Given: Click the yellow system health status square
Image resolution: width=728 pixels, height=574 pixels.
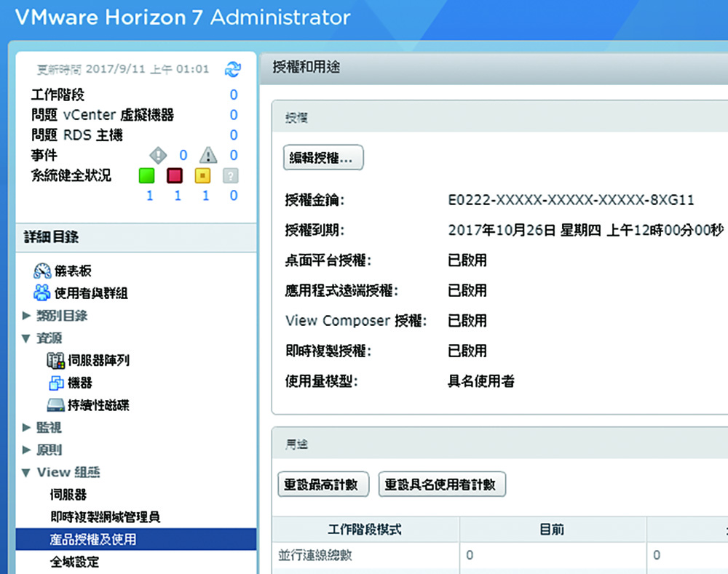Looking at the screenshot, I should click(x=202, y=175).
